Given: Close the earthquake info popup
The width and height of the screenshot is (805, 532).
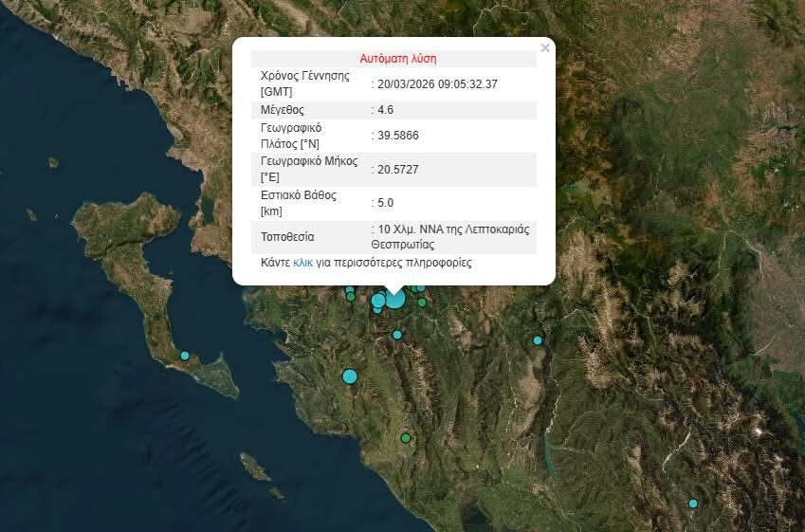Looking at the screenshot, I should click(544, 47).
